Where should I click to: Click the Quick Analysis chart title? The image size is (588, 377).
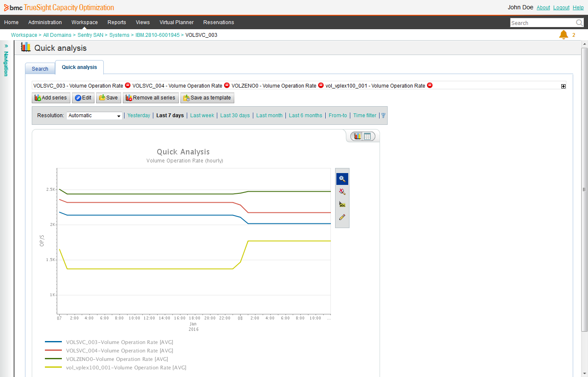pos(183,152)
